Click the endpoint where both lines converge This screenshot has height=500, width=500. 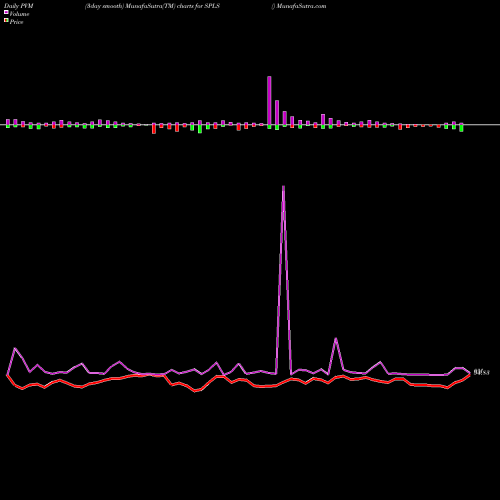pos(469,373)
